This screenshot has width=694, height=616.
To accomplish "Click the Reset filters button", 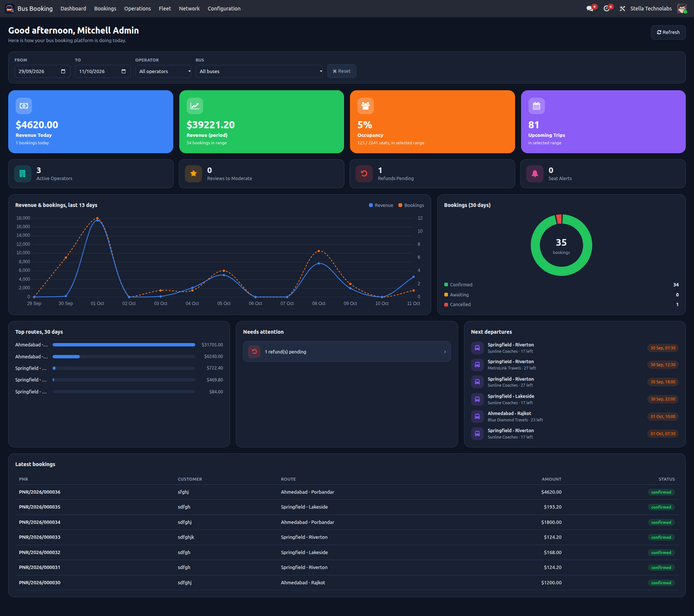I will pyautogui.click(x=342, y=71).
